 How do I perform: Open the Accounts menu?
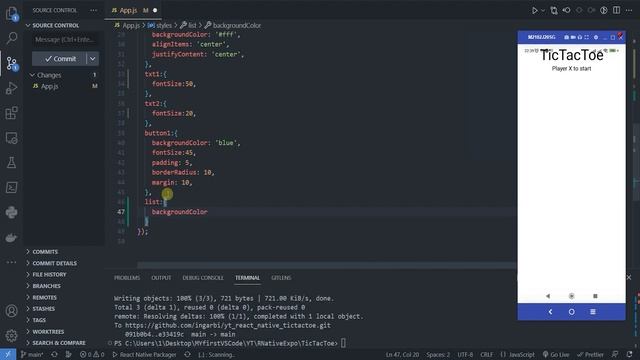11,311
